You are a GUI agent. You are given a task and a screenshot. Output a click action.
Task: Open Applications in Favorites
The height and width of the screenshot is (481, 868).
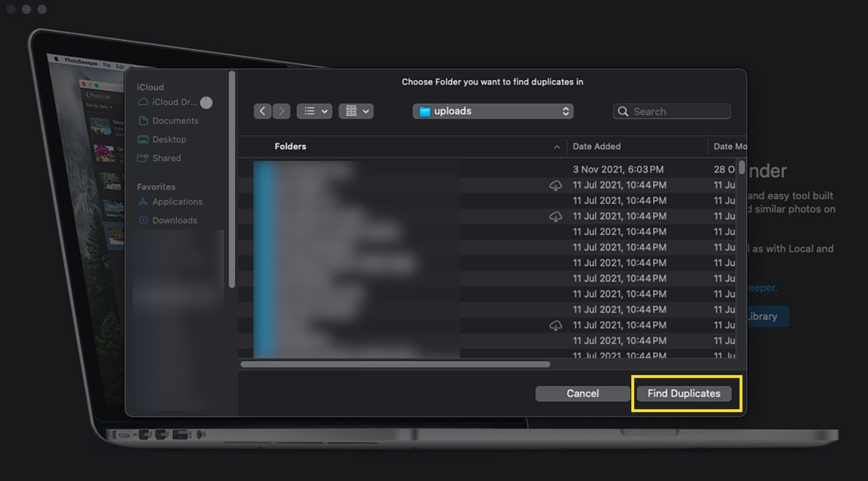coord(170,201)
